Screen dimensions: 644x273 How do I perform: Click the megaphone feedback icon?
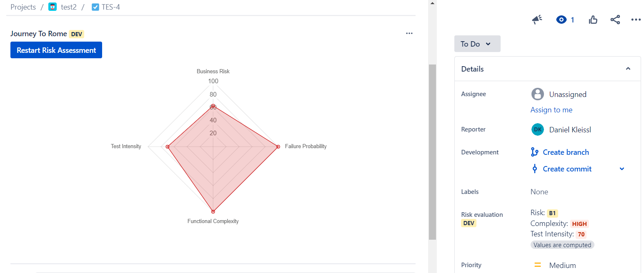[537, 20]
